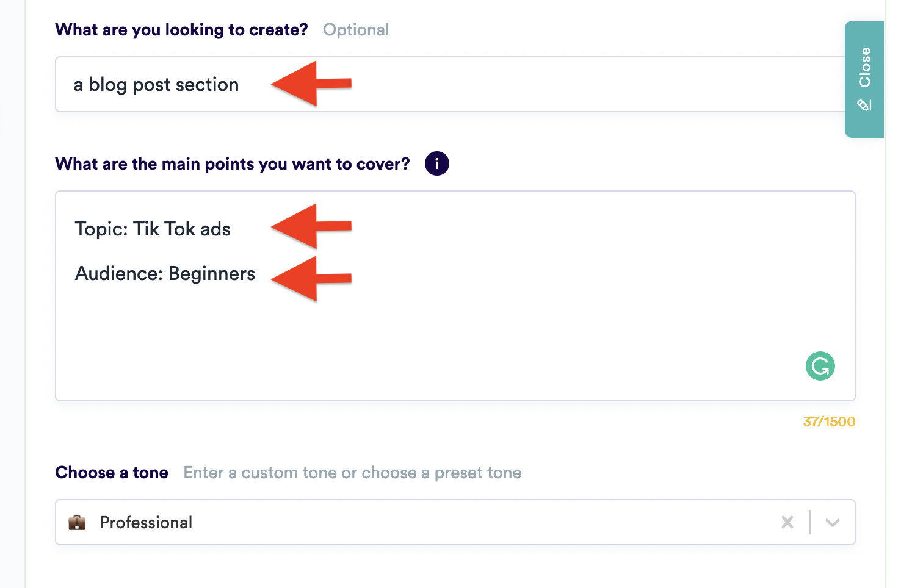Expand the tone dropdown using the chevron arrow
This screenshot has height=588, width=912.
(x=833, y=522)
